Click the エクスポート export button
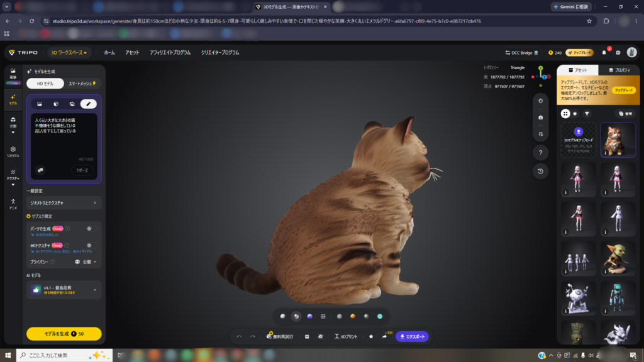The height and width of the screenshot is (362, 644). click(413, 337)
